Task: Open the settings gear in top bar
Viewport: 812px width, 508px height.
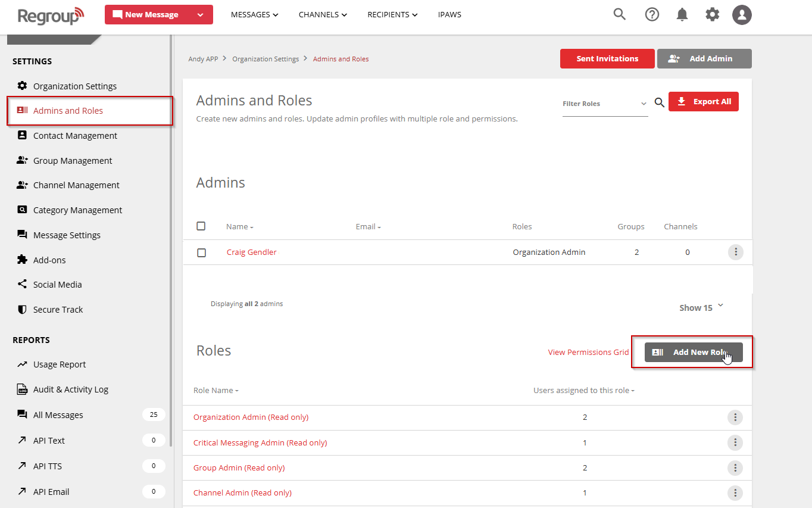Action: [712, 14]
